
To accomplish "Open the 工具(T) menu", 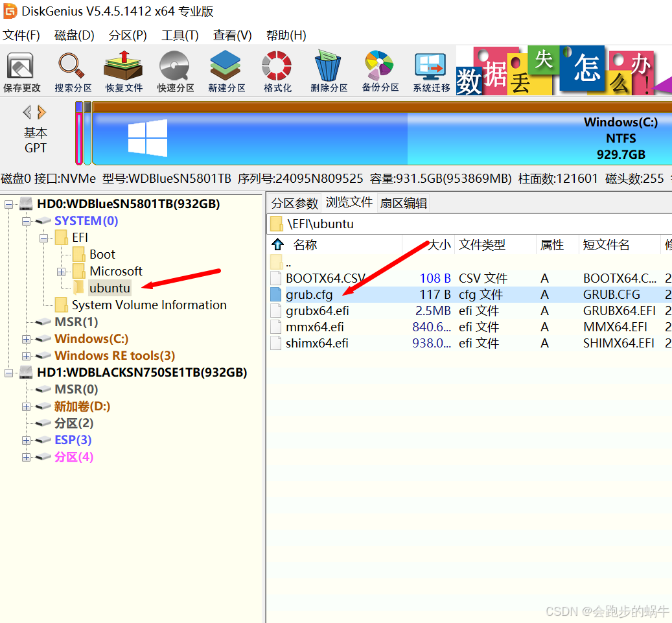I will (180, 35).
